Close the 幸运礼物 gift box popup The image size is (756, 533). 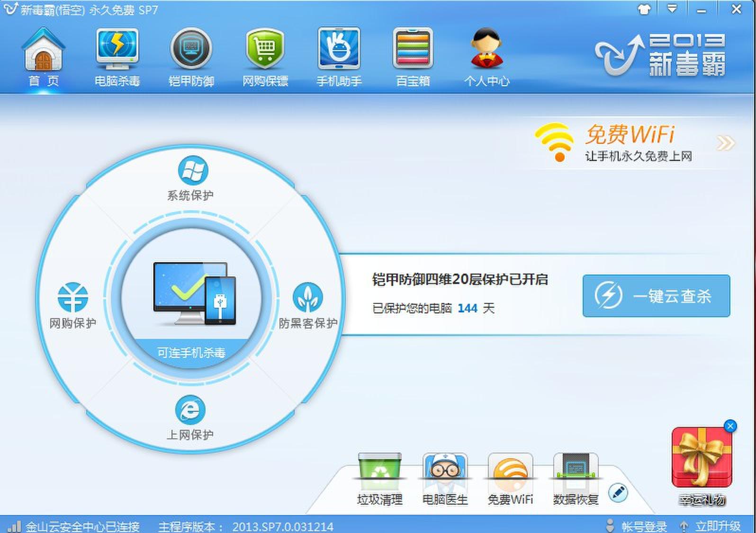[730, 426]
